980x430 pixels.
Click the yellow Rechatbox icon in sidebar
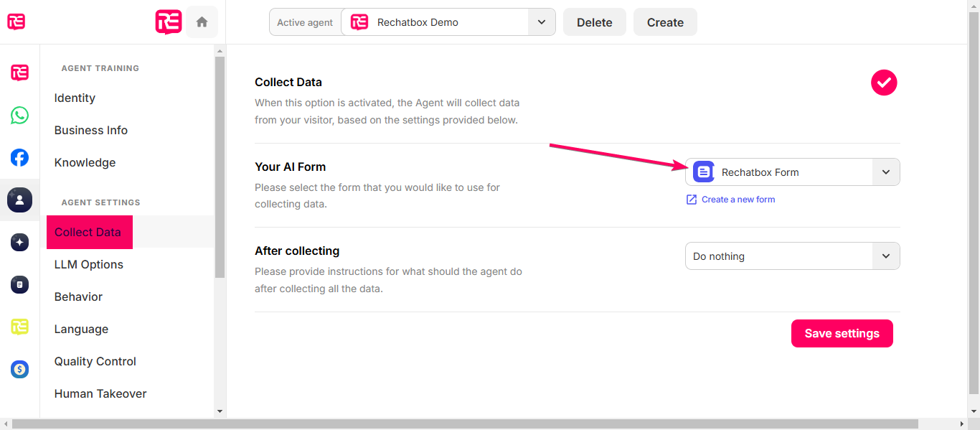click(19, 327)
